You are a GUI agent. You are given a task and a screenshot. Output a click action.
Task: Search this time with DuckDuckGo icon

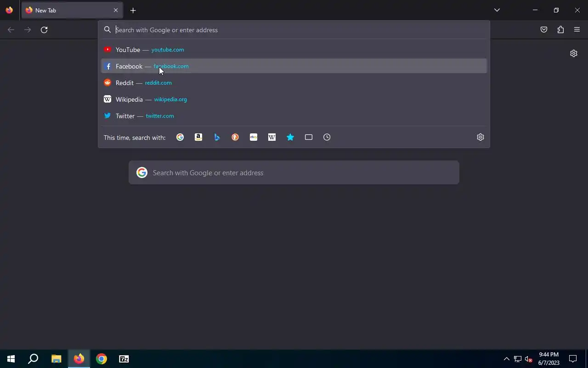235,137
